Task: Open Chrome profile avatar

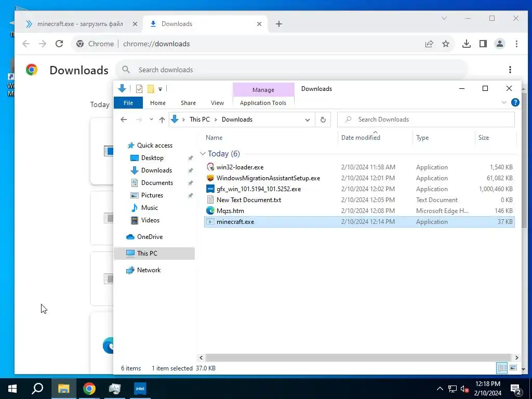Action: (x=500, y=44)
